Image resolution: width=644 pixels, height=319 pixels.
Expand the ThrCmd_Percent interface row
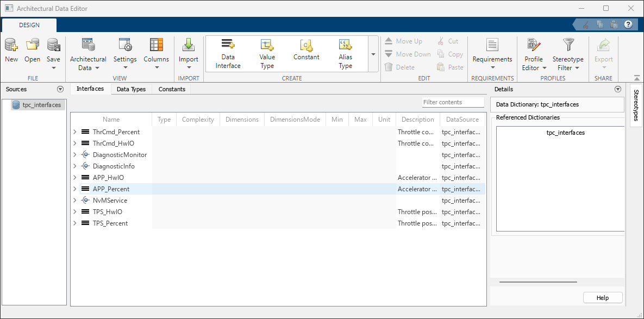point(75,132)
